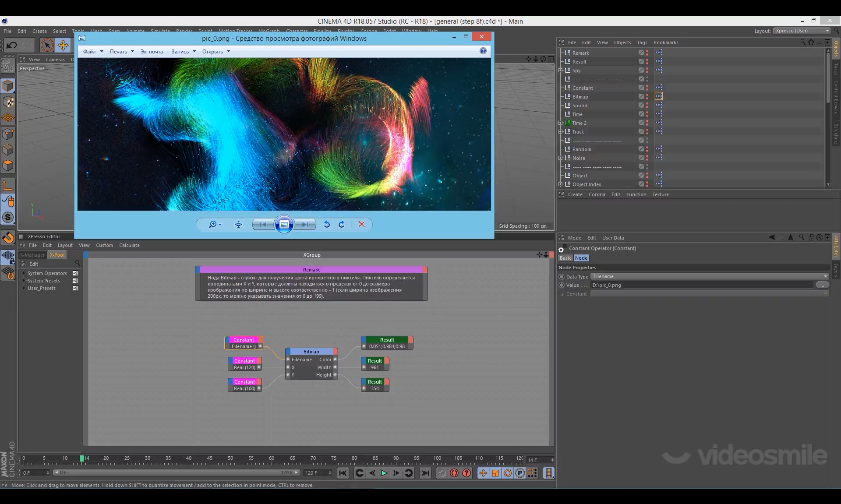
Task: Start the photo viewer slideshow button
Action: coord(284,225)
